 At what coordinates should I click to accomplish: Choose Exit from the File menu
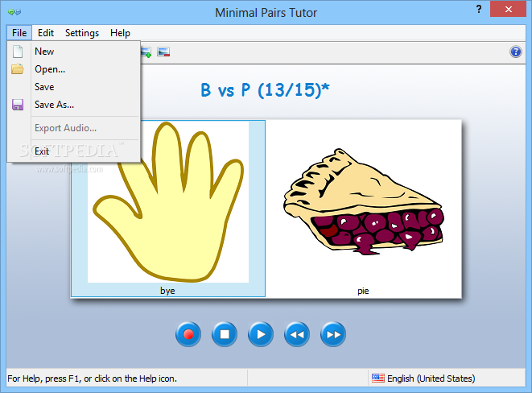(73, 151)
